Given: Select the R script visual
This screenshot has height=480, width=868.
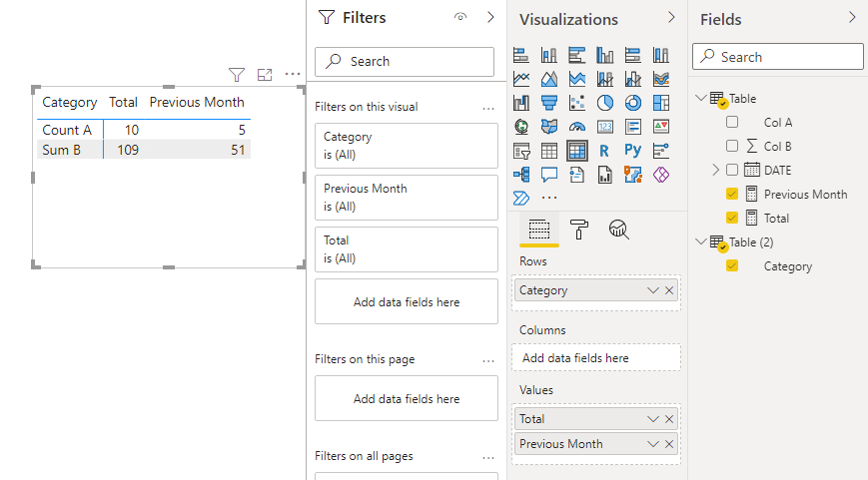Looking at the screenshot, I should [x=605, y=151].
